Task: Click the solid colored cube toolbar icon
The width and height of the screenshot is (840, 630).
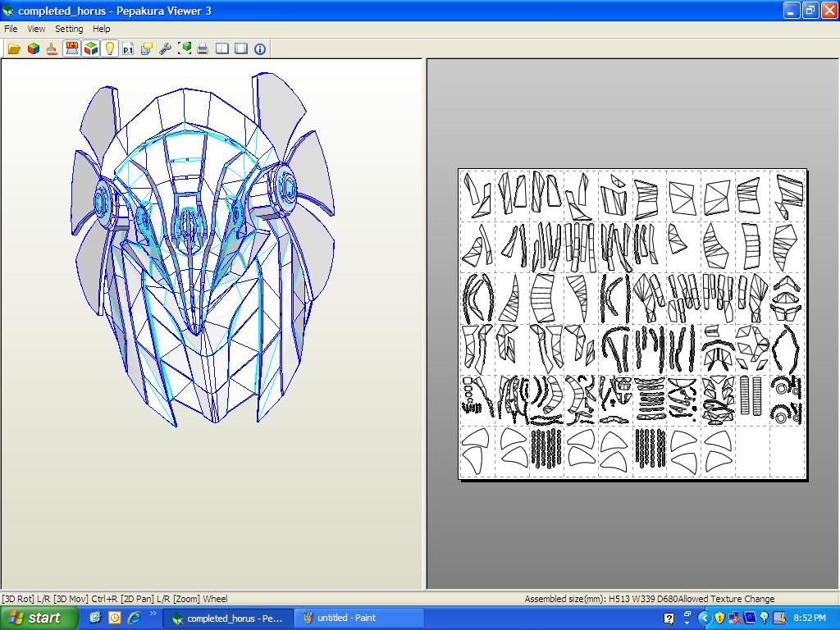Action: pyautogui.click(x=33, y=49)
